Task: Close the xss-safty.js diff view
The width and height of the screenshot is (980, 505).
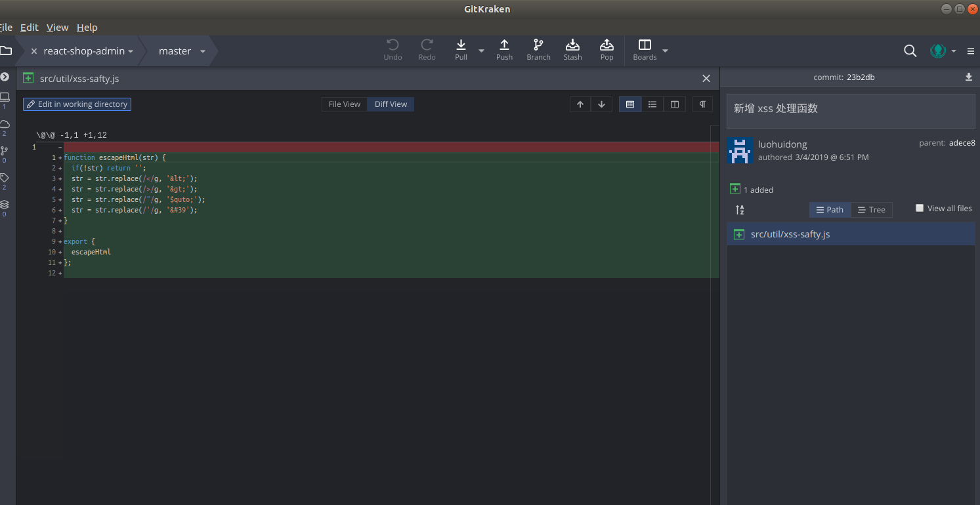Action: point(706,78)
